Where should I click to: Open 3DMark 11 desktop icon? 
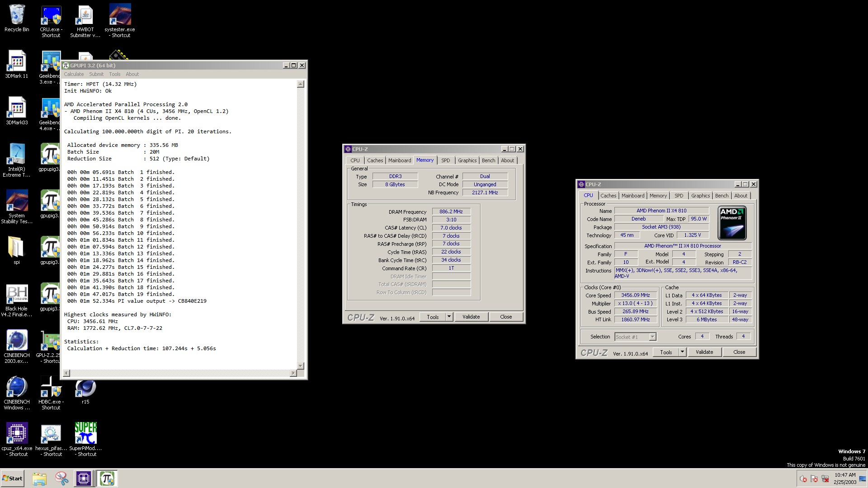click(x=17, y=65)
